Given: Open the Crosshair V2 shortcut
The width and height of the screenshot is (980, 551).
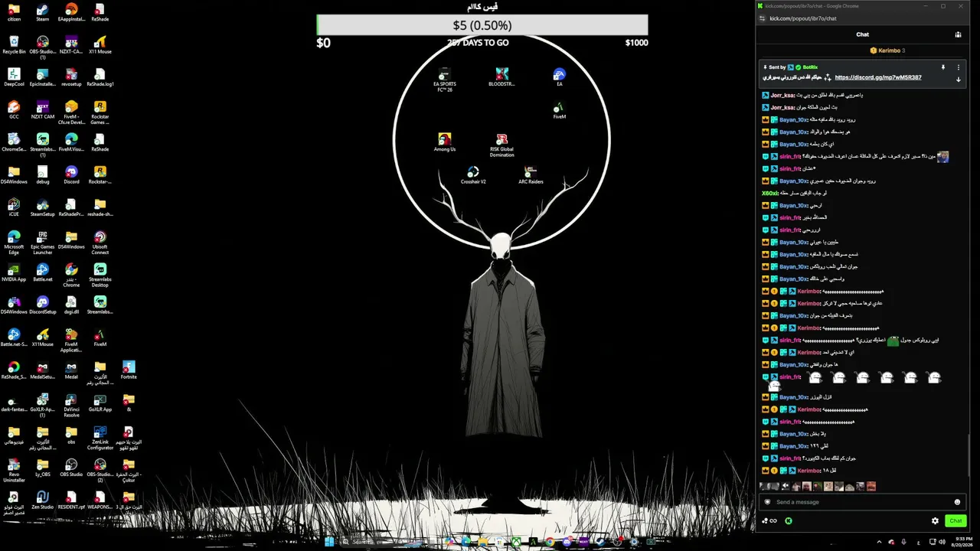Looking at the screenshot, I should point(473,175).
